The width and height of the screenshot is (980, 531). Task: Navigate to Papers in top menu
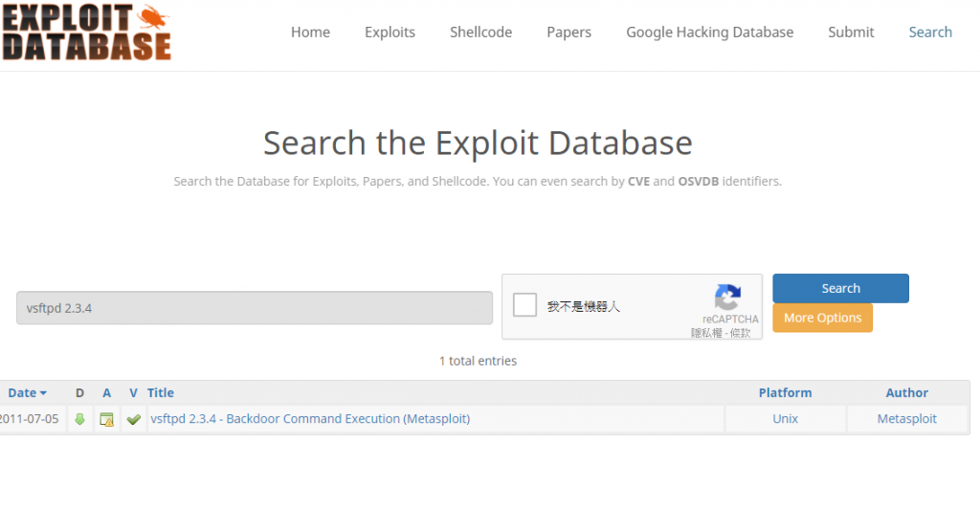568,32
